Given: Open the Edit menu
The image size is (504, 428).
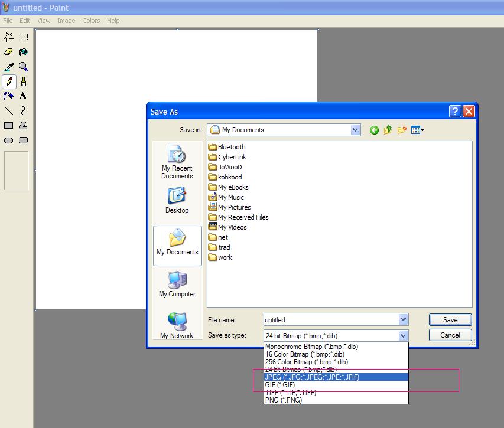Looking at the screenshot, I should [25, 21].
